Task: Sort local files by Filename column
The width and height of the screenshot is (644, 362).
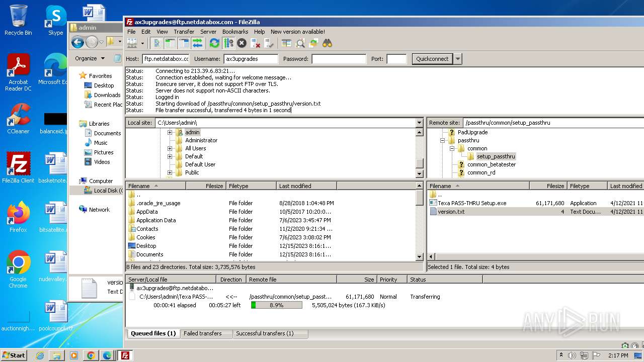Action: tap(155, 186)
